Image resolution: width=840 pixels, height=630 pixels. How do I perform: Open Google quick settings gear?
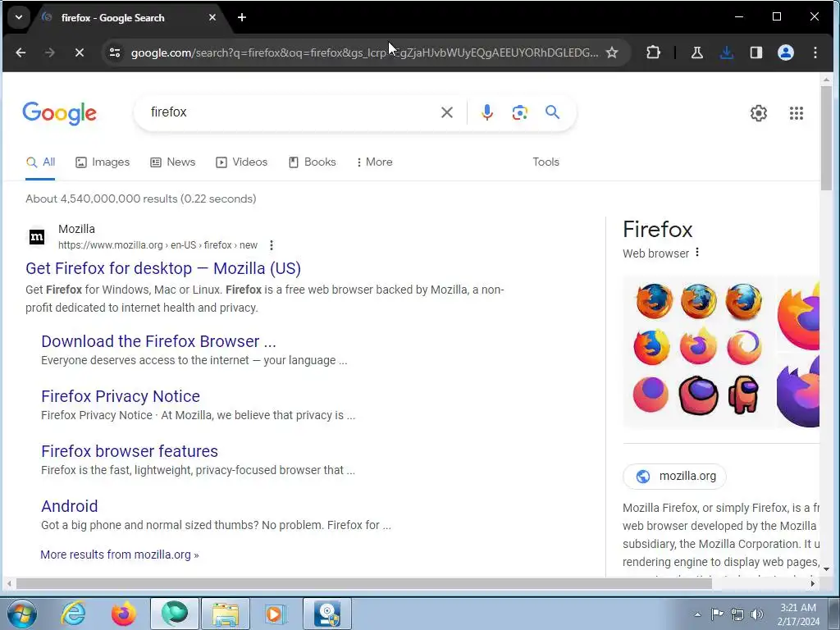point(759,113)
